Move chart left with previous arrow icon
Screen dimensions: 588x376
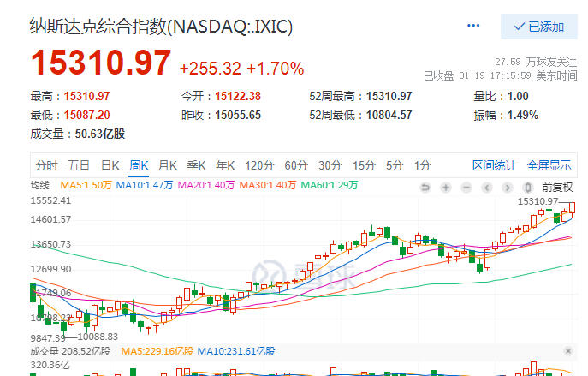[x=487, y=187]
